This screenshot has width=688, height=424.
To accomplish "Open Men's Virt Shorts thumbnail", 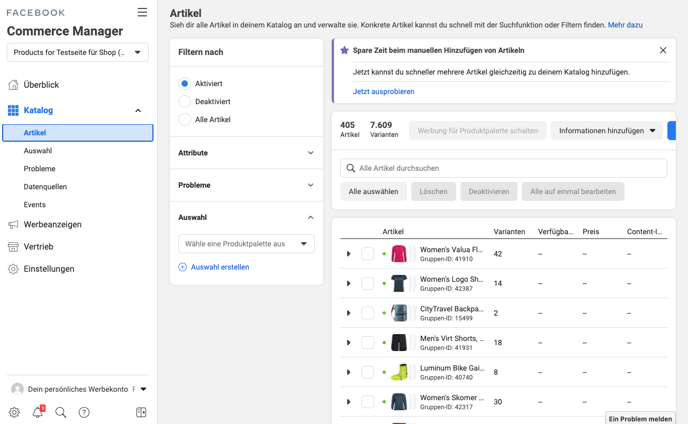I will [x=399, y=342].
